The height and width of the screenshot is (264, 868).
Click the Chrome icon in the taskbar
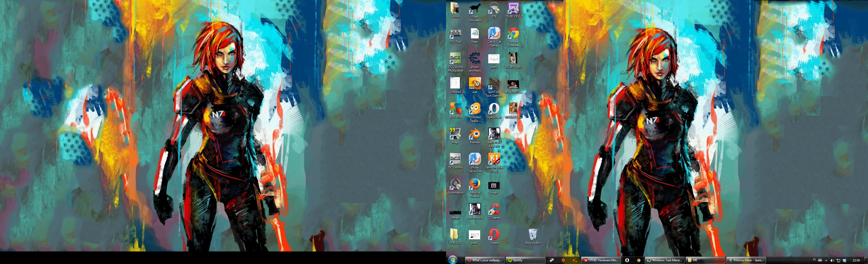[638, 260]
